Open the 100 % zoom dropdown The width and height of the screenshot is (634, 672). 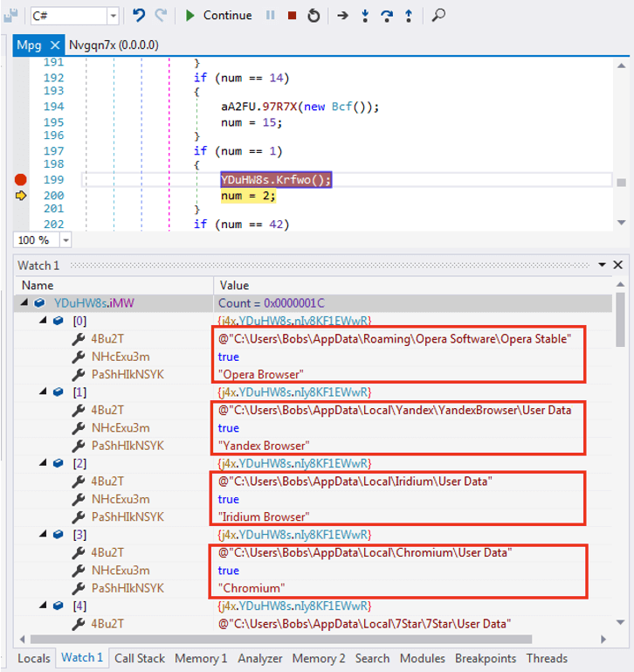(x=65, y=240)
